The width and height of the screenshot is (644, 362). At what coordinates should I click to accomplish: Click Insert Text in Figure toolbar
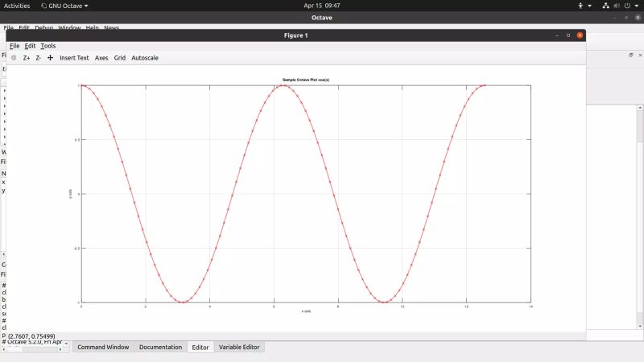pos(74,58)
